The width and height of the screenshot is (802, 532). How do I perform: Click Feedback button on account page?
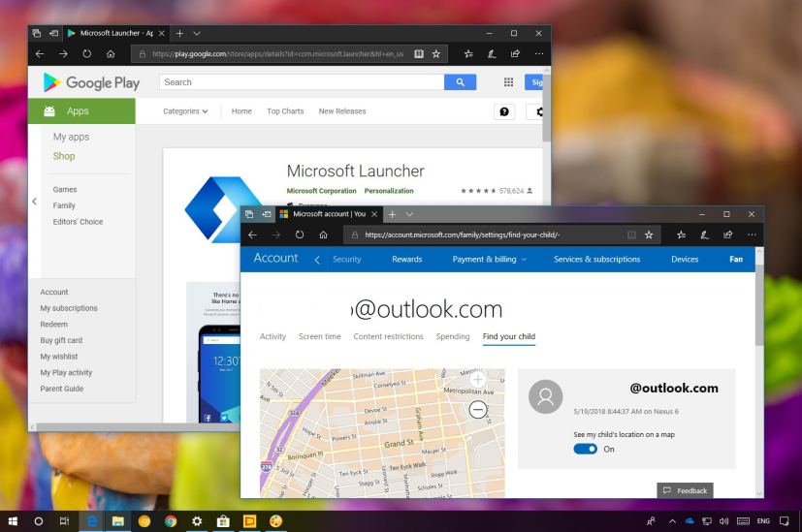click(x=685, y=490)
